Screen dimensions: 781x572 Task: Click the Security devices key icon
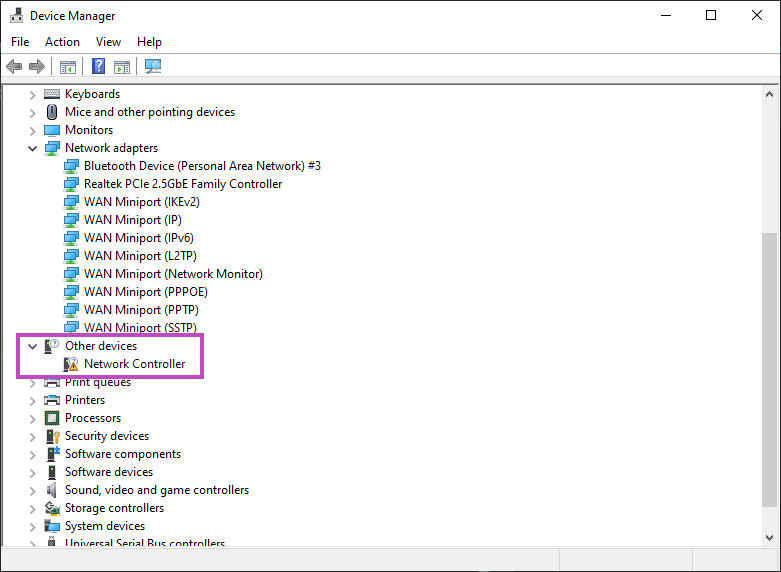[53, 436]
